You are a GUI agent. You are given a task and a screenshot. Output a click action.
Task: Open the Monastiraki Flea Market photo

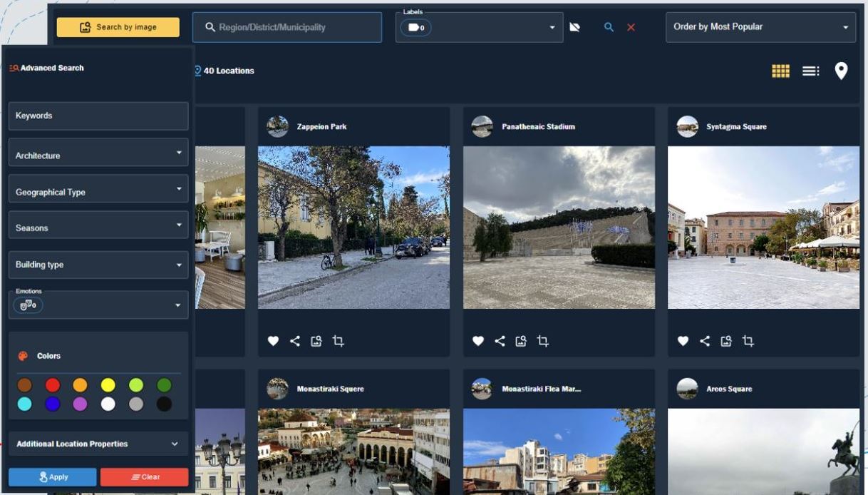[x=559, y=451]
